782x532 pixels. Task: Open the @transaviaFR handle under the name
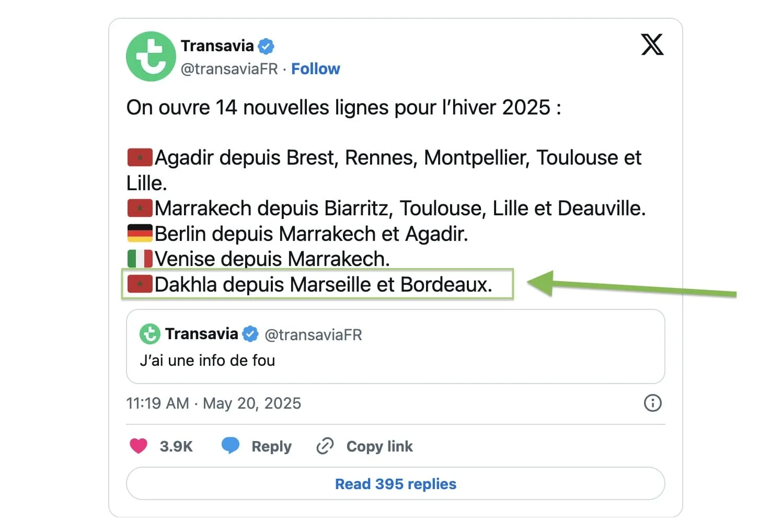pos(229,69)
